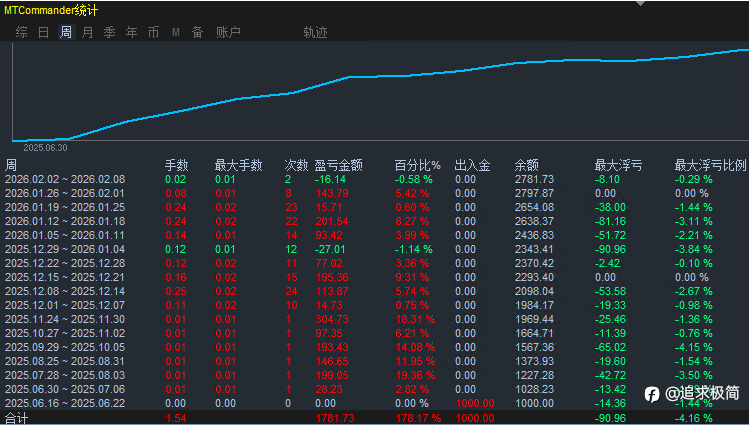The height and width of the screenshot is (425, 749).
Task: Click the 304.73 profit amount cell
Action: point(332,319)
